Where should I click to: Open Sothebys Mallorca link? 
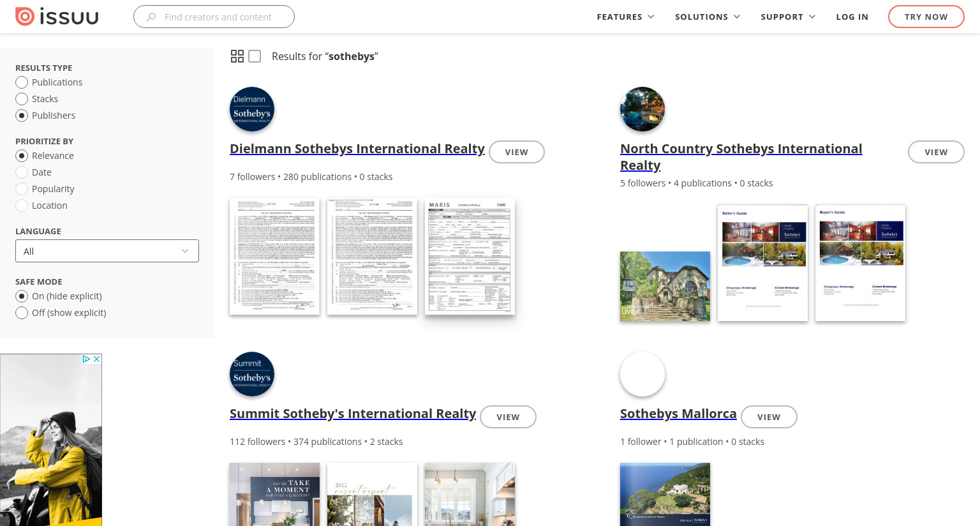(678, 414)
